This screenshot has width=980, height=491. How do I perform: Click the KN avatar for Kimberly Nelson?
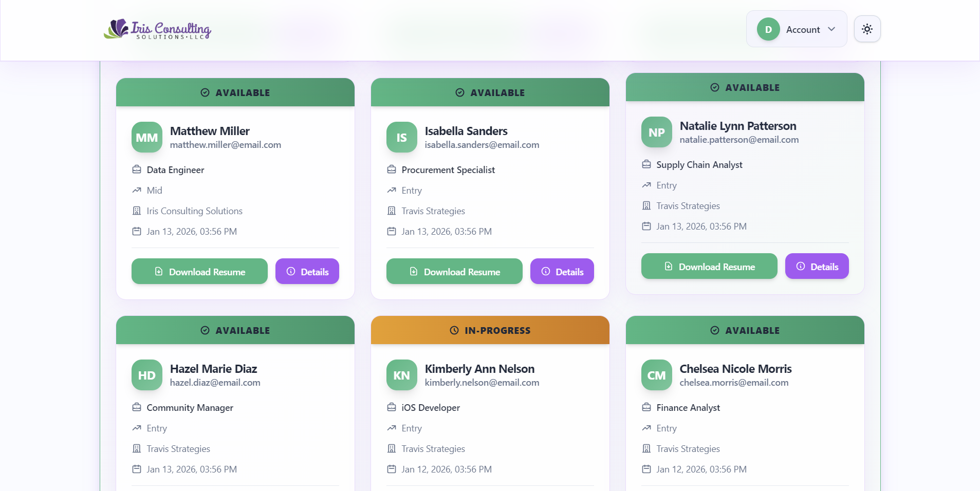(x=401, y=375)
